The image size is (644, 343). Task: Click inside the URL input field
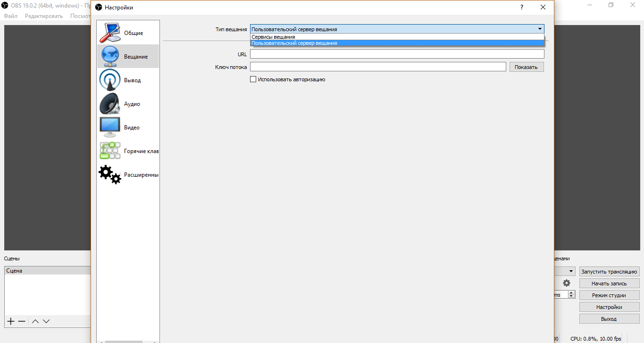point(396,54)
